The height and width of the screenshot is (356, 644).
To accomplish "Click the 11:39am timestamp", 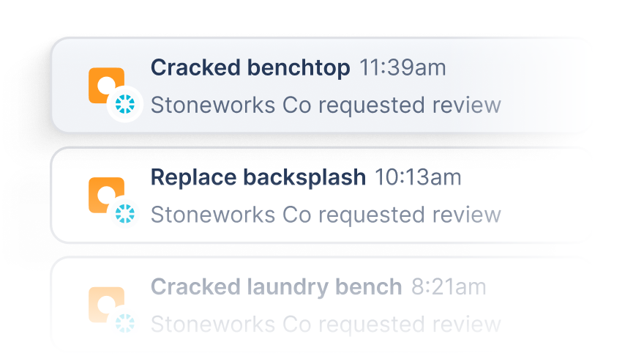I will 402,68.
